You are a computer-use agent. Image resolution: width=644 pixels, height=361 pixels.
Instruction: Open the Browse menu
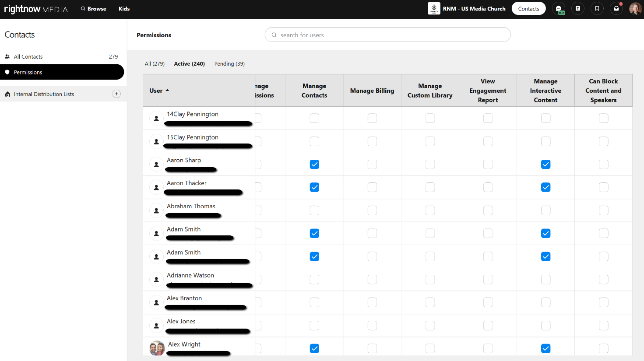[93, 8]
